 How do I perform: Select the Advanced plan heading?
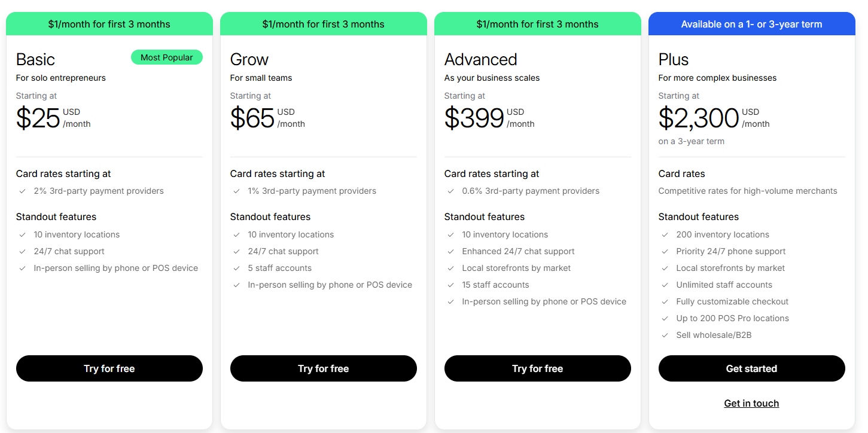tap(480, 60)
